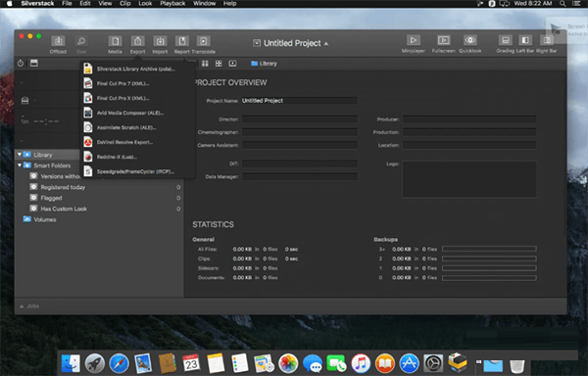Click the Logo image well
The height and width of the screenshot is (376, 588).
coord(469,179)
